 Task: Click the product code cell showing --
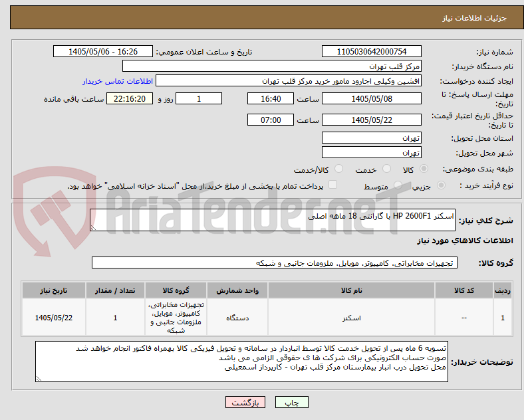point(464,318)
